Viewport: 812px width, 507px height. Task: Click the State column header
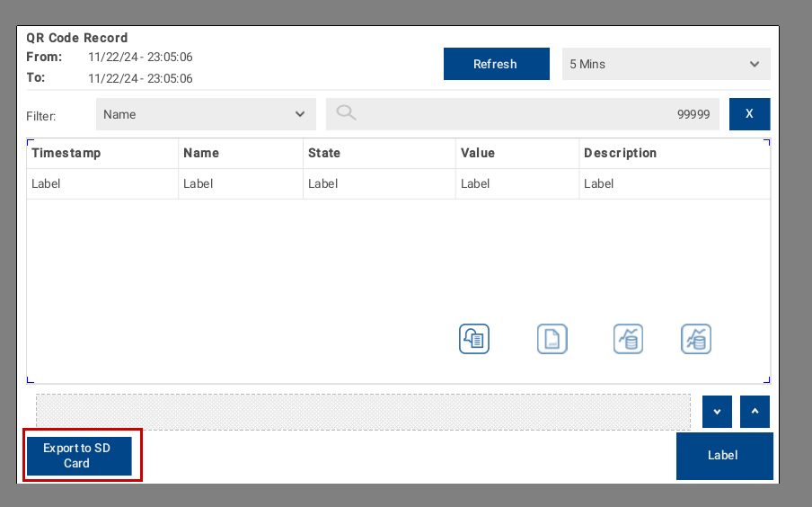(380, 154)
